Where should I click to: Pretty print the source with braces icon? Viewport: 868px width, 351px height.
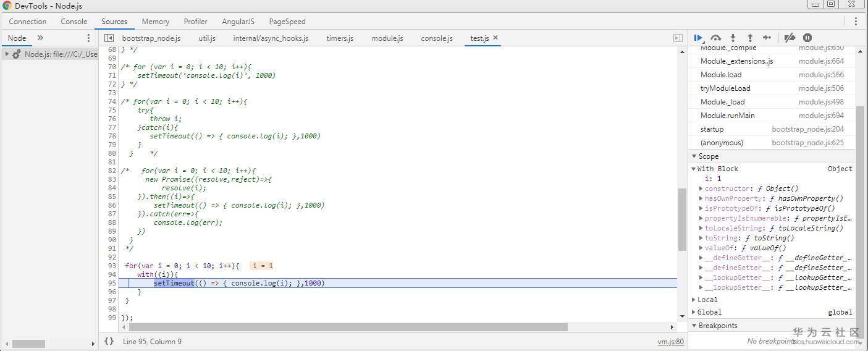pos(109,341)
